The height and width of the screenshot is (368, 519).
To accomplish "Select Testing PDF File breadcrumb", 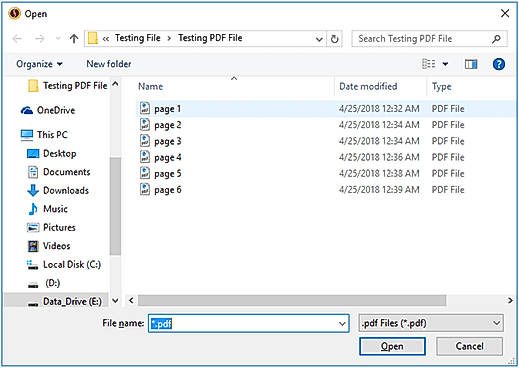I will (210, 38).
